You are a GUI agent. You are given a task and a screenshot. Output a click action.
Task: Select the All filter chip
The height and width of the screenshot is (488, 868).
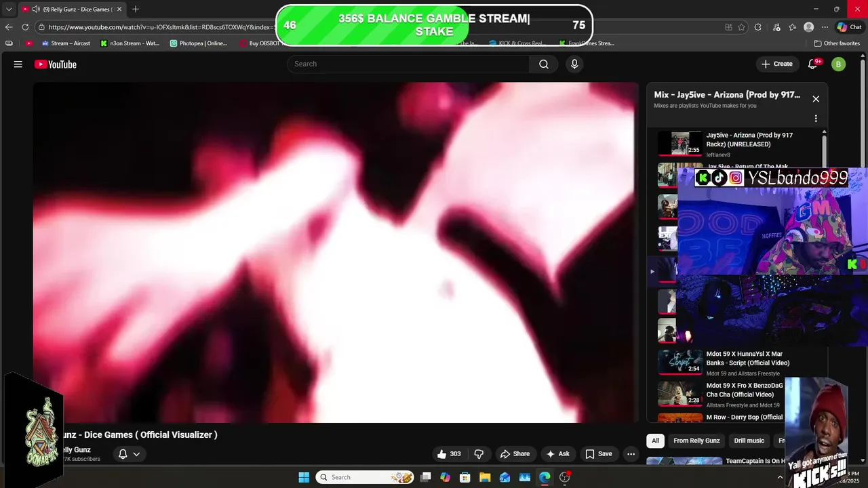[655, 441]
